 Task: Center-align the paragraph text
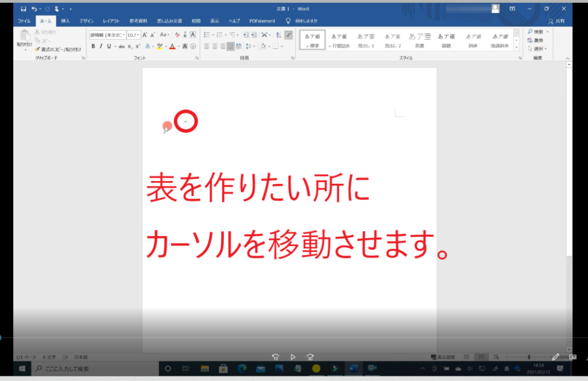point(215,47)
